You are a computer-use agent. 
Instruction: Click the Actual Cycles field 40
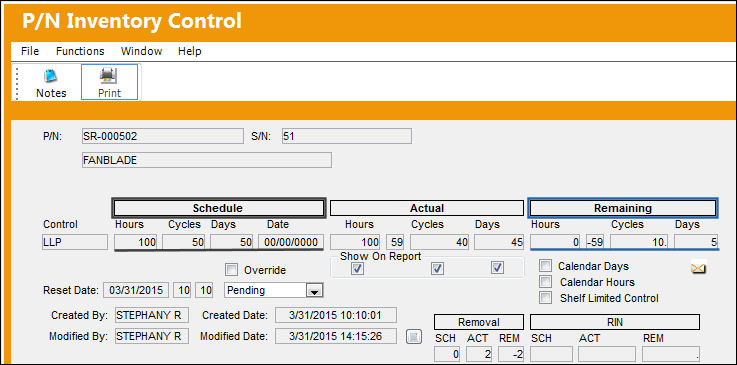[x=440, y=242]
